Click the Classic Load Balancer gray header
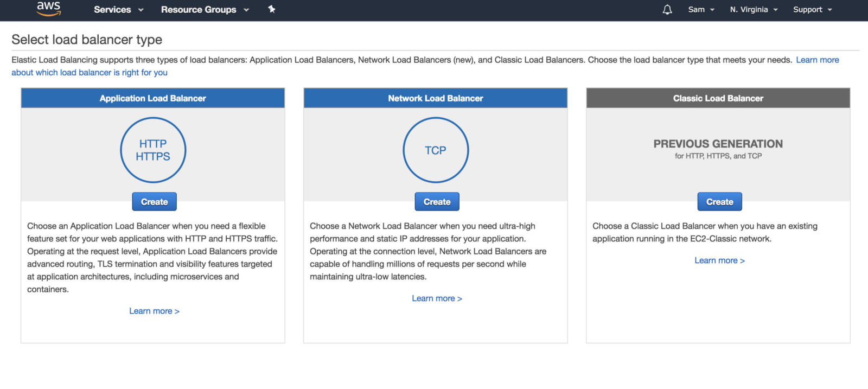868x389 pixels. coord(718,98)
